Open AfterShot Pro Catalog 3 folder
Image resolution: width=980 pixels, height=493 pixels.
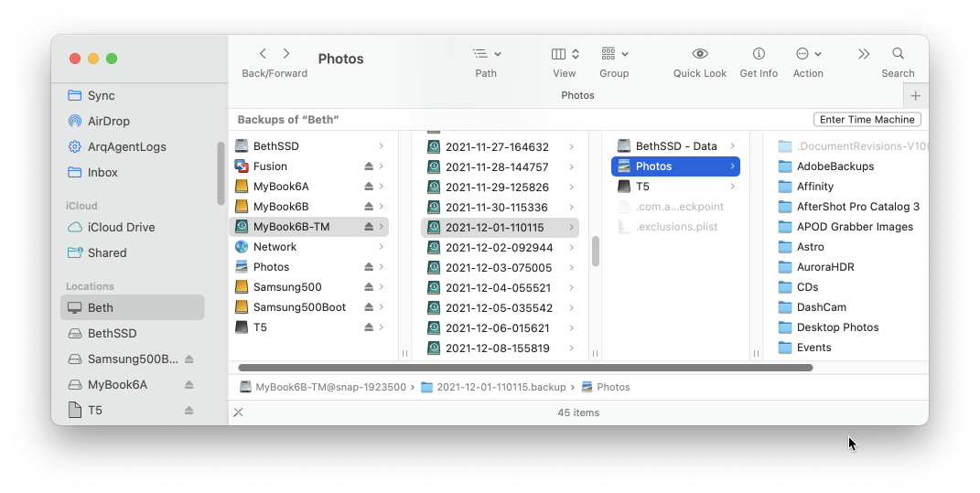point(851,206)
